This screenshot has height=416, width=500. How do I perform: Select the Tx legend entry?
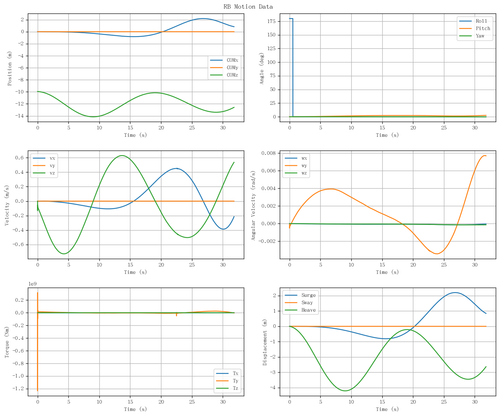[227, 373]
